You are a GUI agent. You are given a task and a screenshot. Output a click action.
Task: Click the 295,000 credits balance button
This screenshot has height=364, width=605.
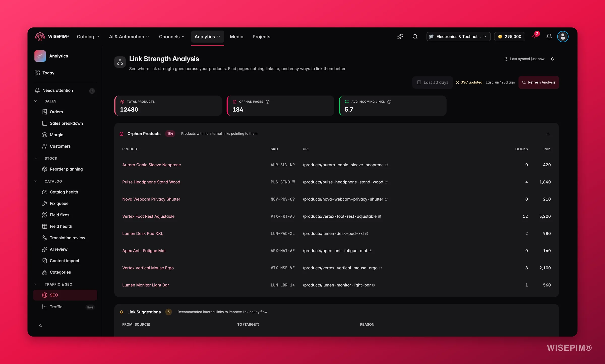pos(509,37)
